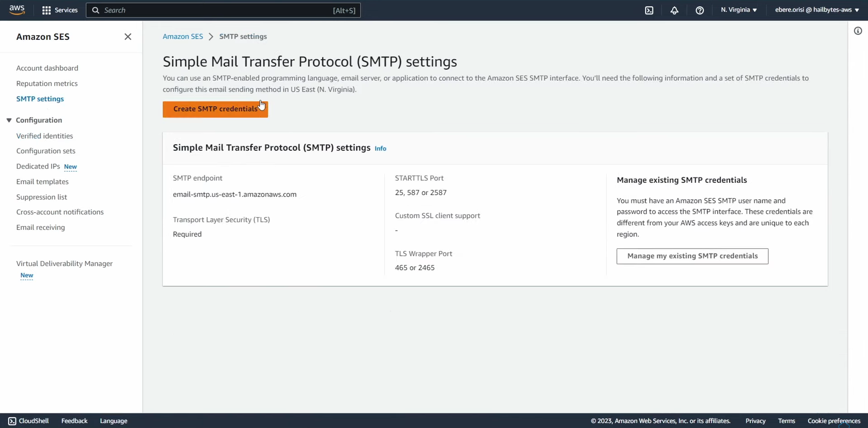Click Feedback in the footer

pos(74,421)
